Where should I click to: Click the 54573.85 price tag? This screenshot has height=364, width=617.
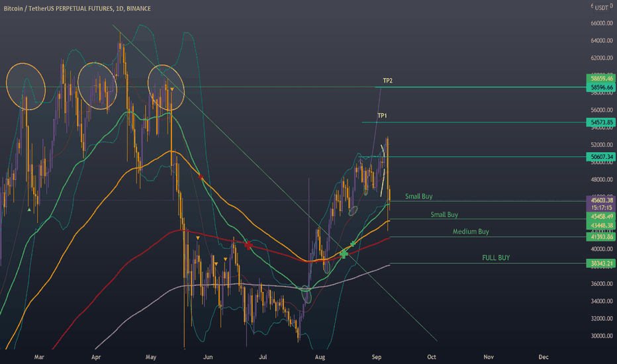601,122
